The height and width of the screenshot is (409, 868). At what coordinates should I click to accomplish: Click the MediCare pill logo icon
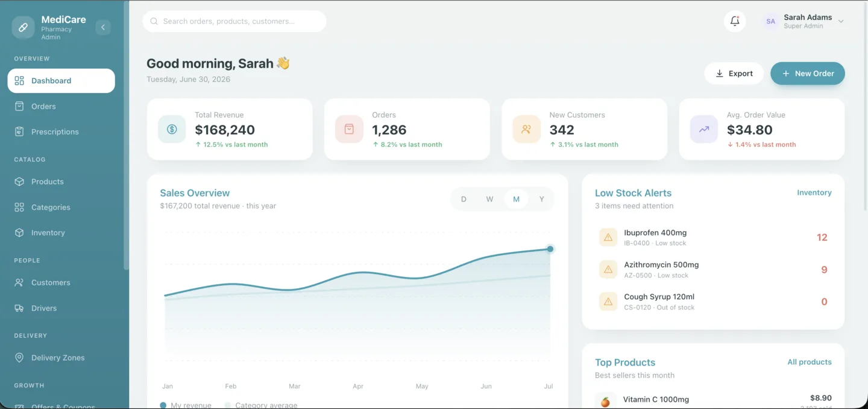pyautogui.click(x=23, y=27)
